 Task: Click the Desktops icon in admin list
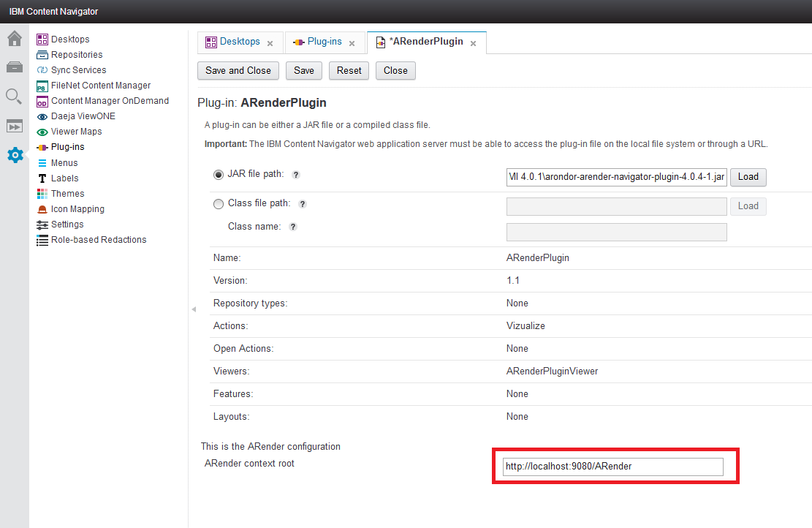tap(42, 39)
